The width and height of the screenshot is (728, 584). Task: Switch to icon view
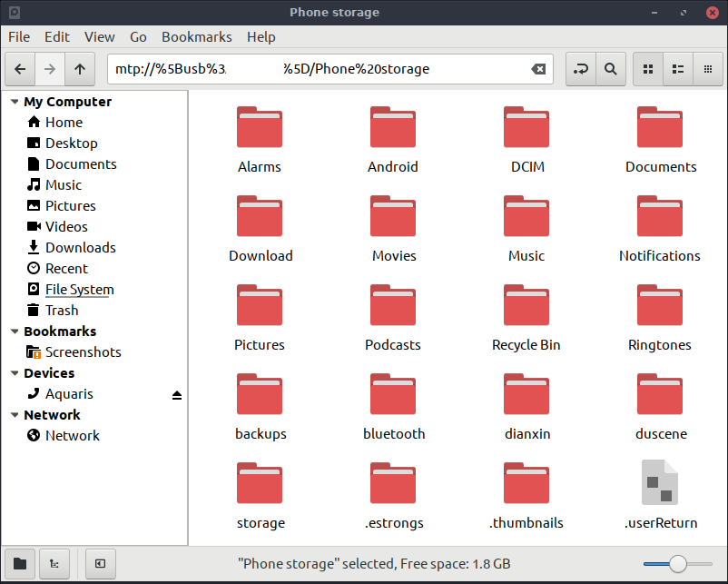648,69
